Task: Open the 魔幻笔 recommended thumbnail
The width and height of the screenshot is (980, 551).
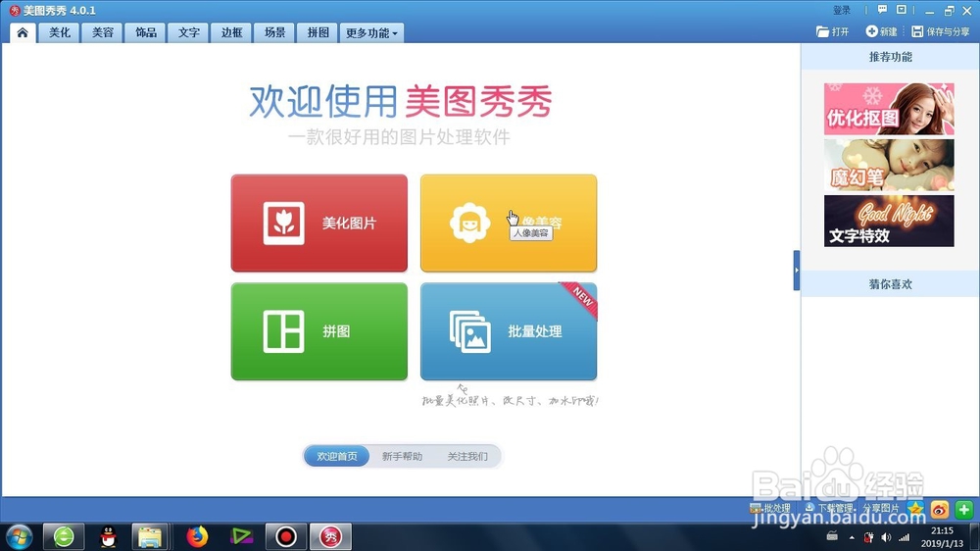Action: (x=889, y=165)
